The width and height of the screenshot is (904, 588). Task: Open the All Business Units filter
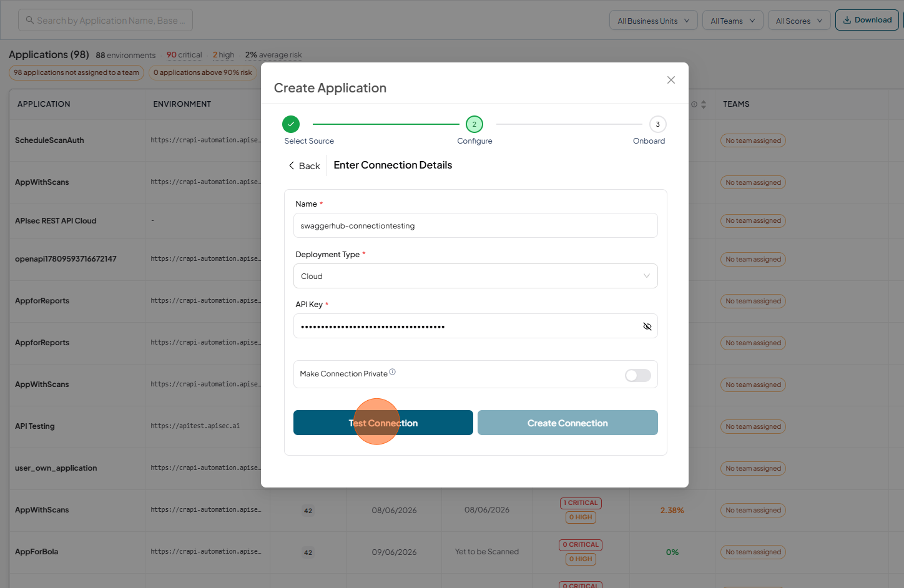(654, 21)
